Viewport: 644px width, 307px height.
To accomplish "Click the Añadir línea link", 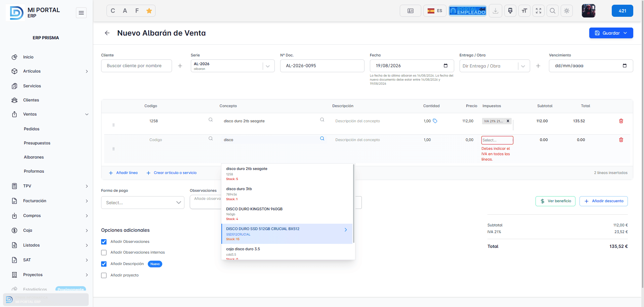I will pos(123,173).
